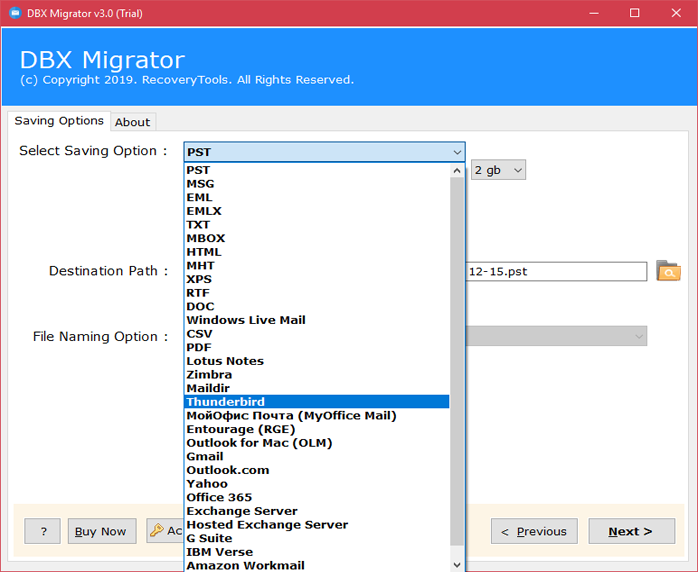Maximize the DBX Migrator window
Image resolution: width=698 pixels, height=572 pixels.
[634, 13]
